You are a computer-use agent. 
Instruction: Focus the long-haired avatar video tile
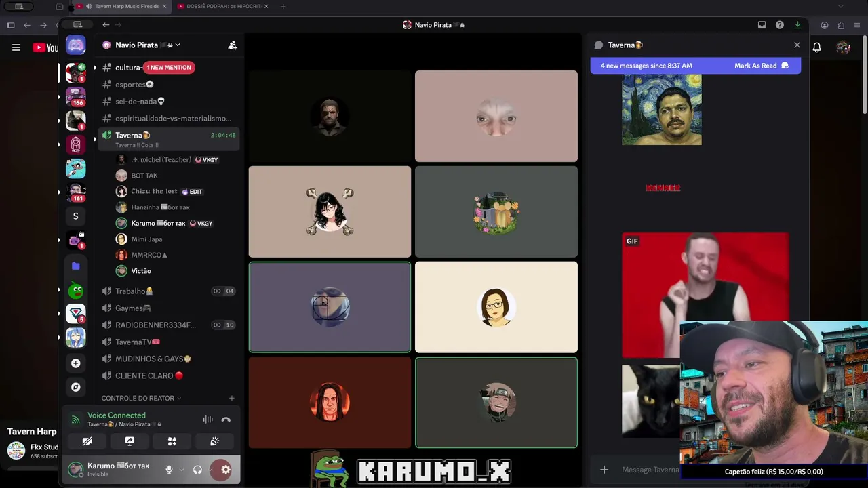(x=330, y=403)
